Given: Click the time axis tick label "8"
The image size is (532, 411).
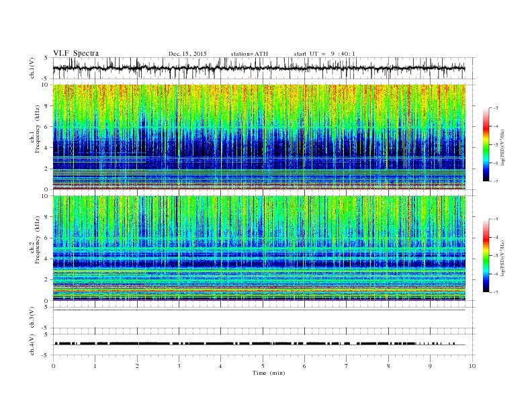Looking at the screenshot, I should 388,366.
